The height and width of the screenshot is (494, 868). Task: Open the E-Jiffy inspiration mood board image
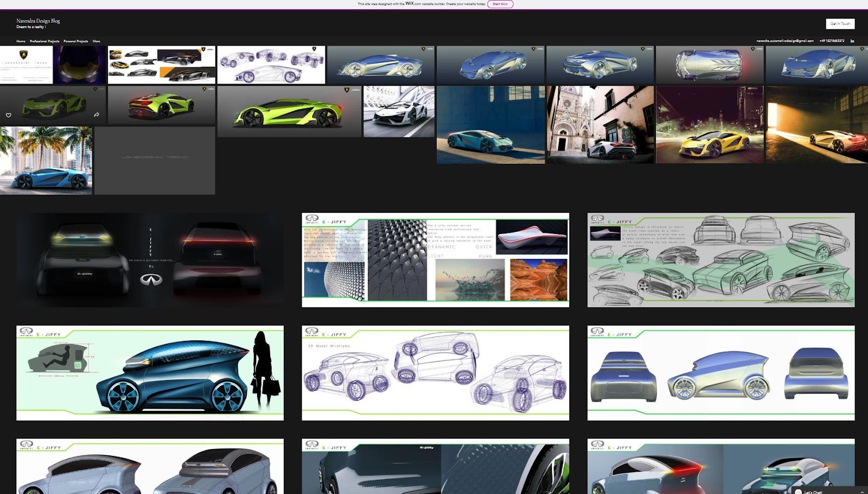(x=436, y=260)
